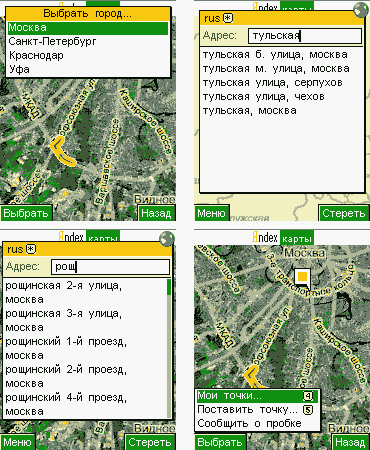Click address field containing тульская
The image size is (370, 450).
[x=305, y=36]
